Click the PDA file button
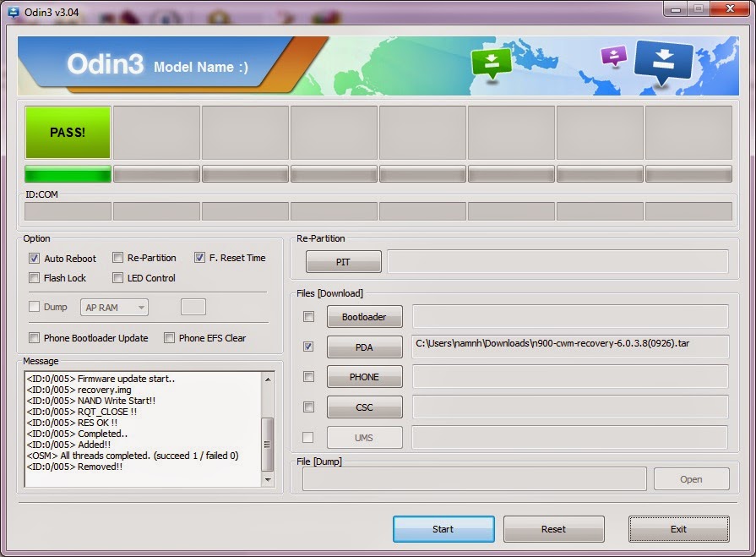 [x=365, y=347]
